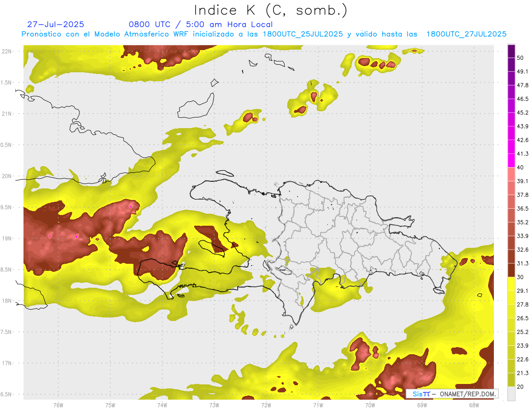Click the '50' color scale value

pyautogui.click(x=520, y=58)
